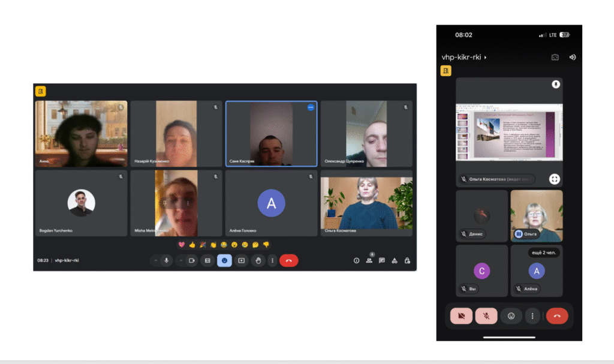
Task: Expand the shared presentation to full screen
Action: click(555, 179)
